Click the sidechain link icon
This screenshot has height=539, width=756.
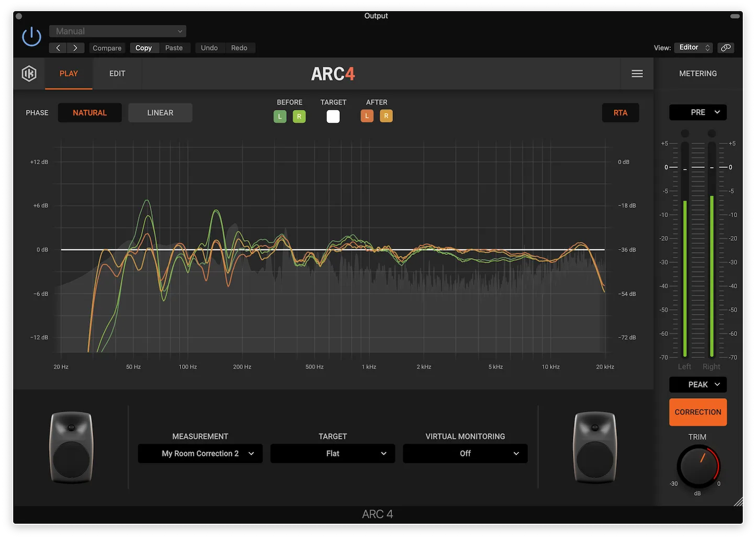[726, 48]
